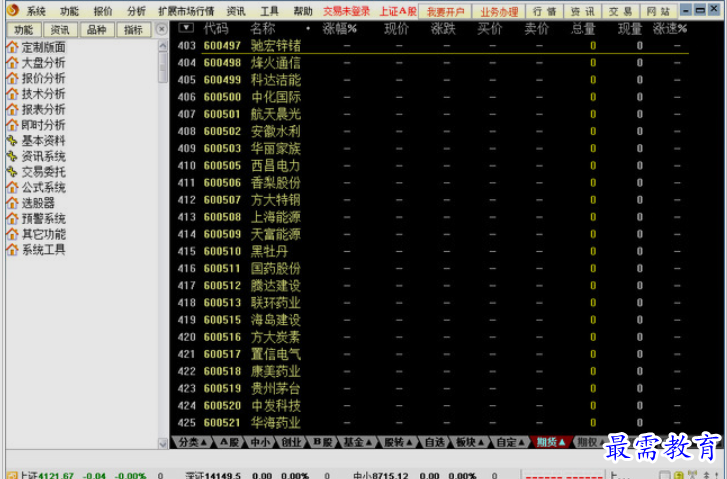Click the link icon beside 资讯系统
The width and height of the screenshot is (727, 479).
(12, 156)
